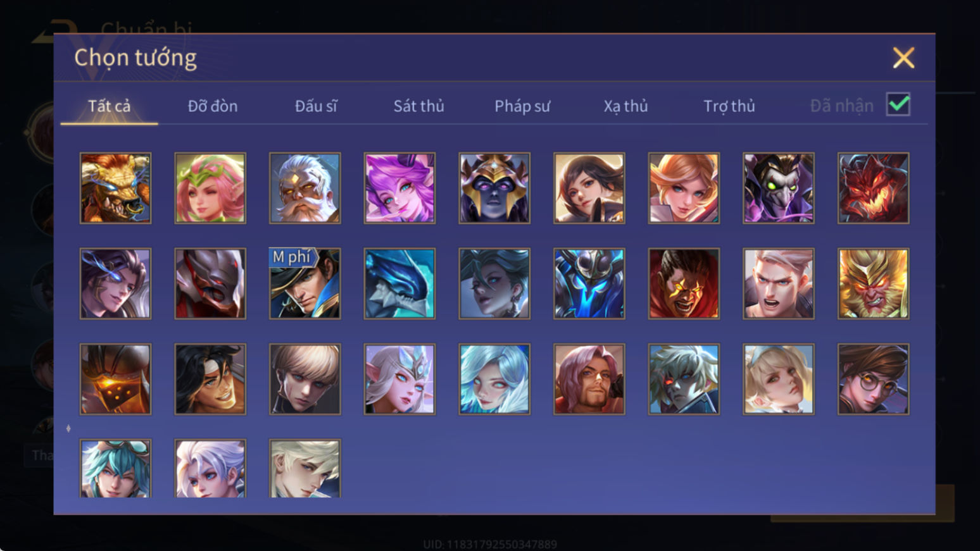Viewport: 980px width, 551px height.
Task: Pick the purple-haired girl hero portrait
Action: (x=399, y=188)
